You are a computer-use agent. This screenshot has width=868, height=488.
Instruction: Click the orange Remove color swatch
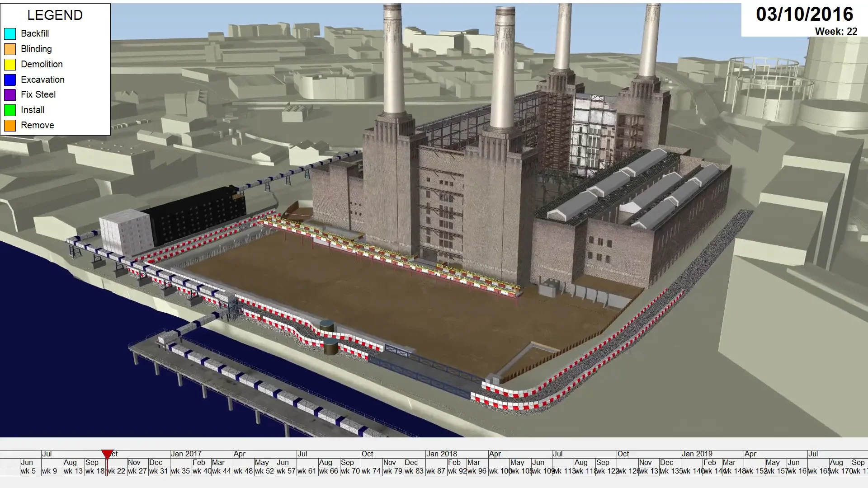(10, 125)
